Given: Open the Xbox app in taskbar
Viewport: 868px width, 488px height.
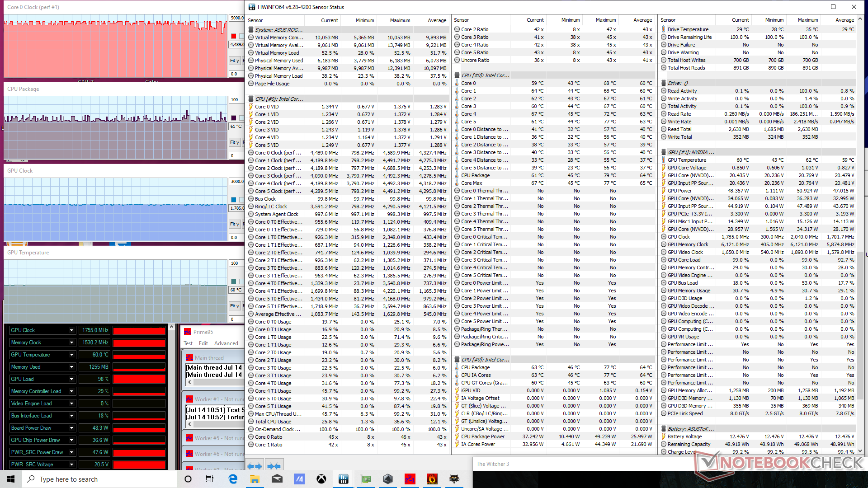Looking at the screenshot, I should point(321,479).
